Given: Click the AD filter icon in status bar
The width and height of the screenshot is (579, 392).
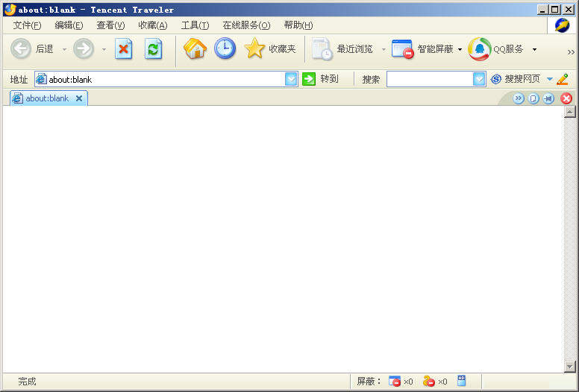Looking at the screenshot, I should (462, 380).
